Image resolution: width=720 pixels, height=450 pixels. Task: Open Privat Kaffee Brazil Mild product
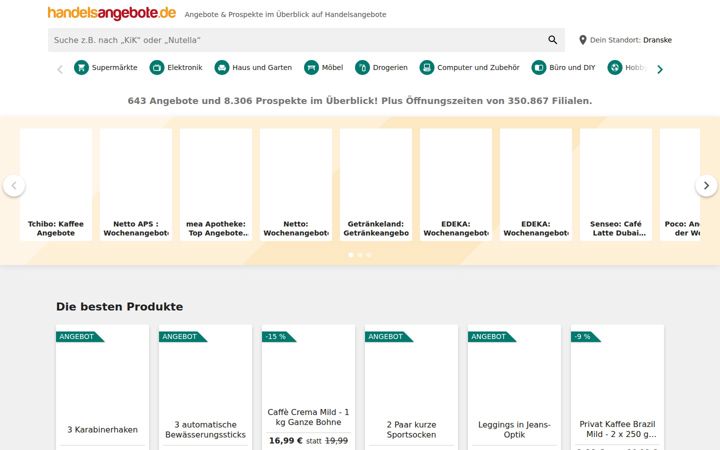(x=617, y=388)
